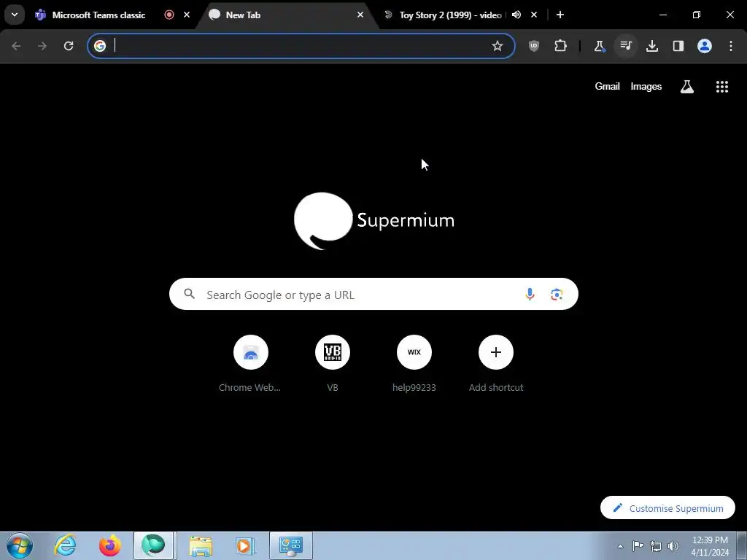Click the Search Google or type a URL box
The height and width of the screenshot is (560, 747).
(373, 295)
